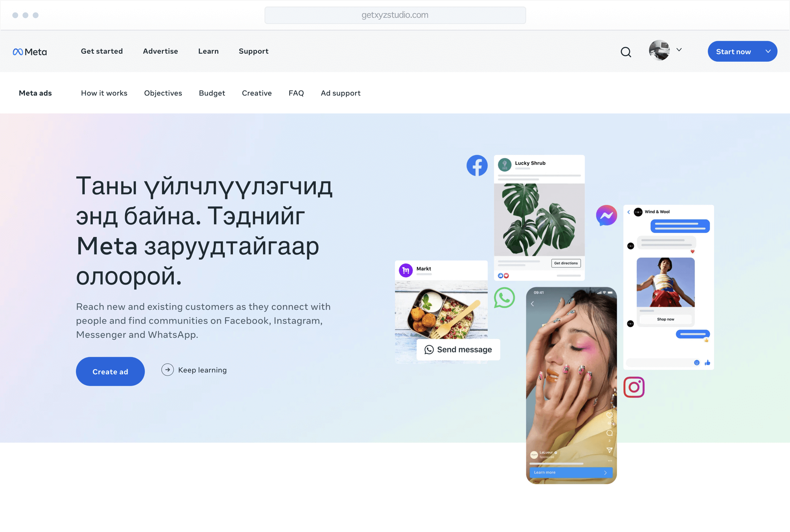Screen dimensions: 790x532
Task: Click the user profile avatar picture
Action: click(x=659, y=51)
